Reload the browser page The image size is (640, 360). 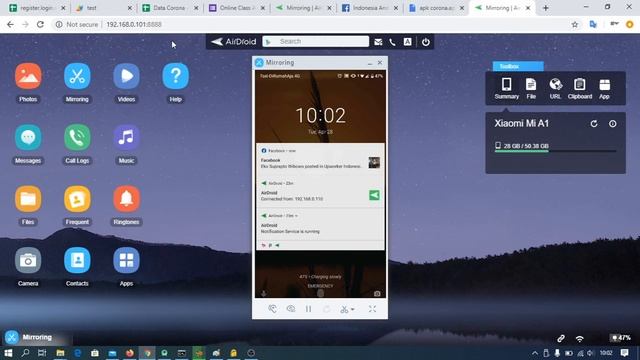pos(40,24)
